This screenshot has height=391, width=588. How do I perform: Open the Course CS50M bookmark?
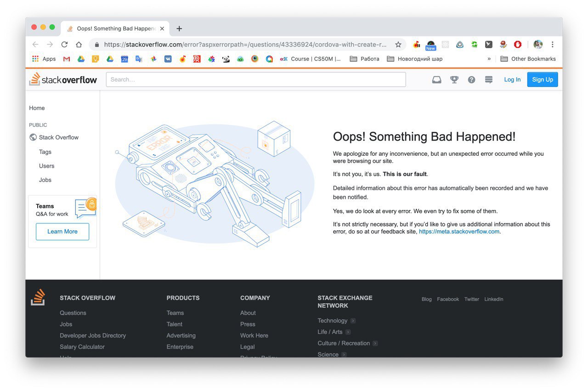[311, 59]
